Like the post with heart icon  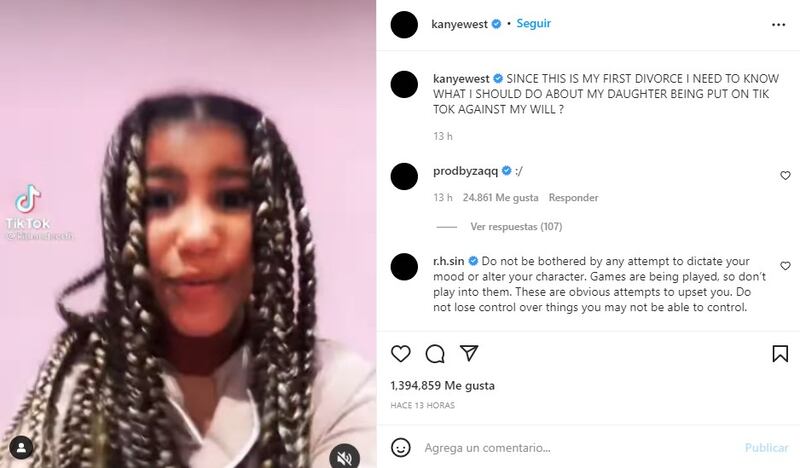[401, 354]
